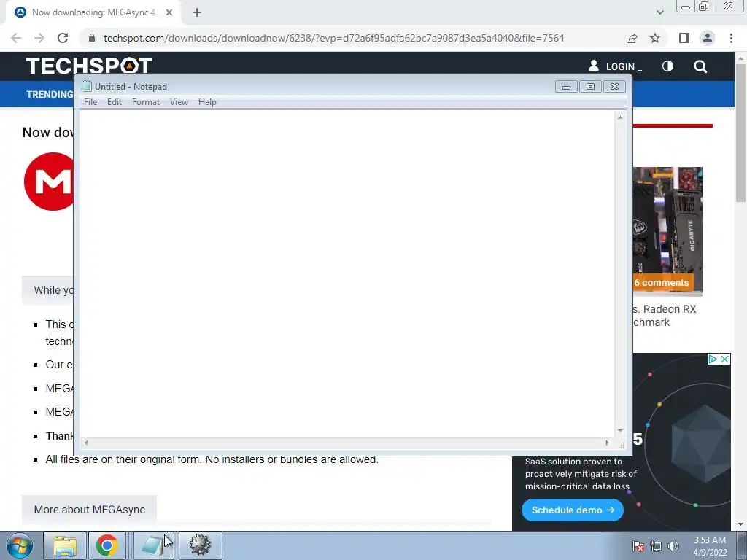Select the Now downloading MEGAsync tab
747x560 pixels.
pos(93,13)
